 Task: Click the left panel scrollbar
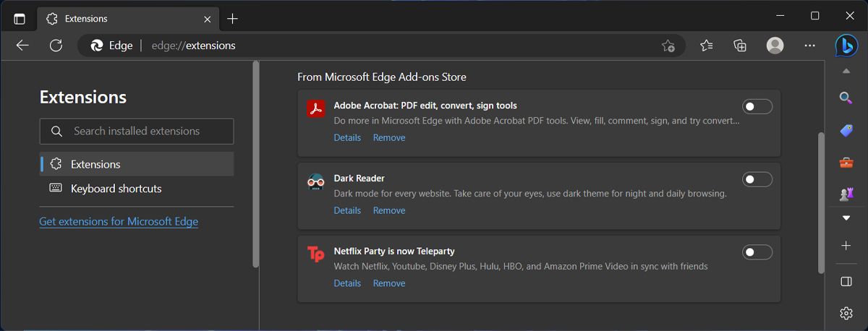[x=255, y=164]
